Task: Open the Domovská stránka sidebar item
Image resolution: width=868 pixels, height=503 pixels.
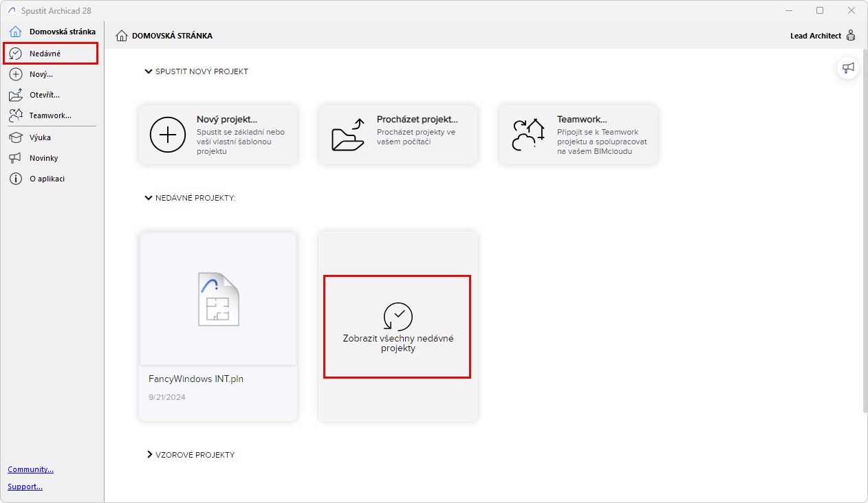Action: [x=52, y=32]
